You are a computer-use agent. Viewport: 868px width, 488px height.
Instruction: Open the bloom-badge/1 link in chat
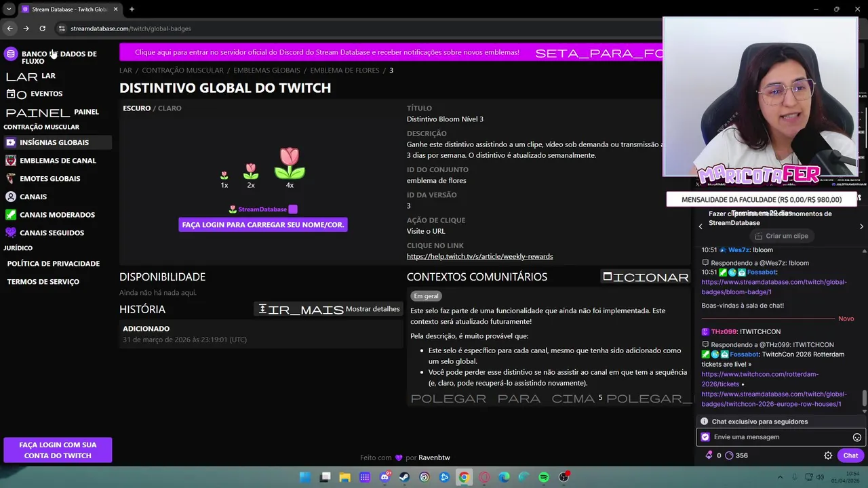[774, 287]
